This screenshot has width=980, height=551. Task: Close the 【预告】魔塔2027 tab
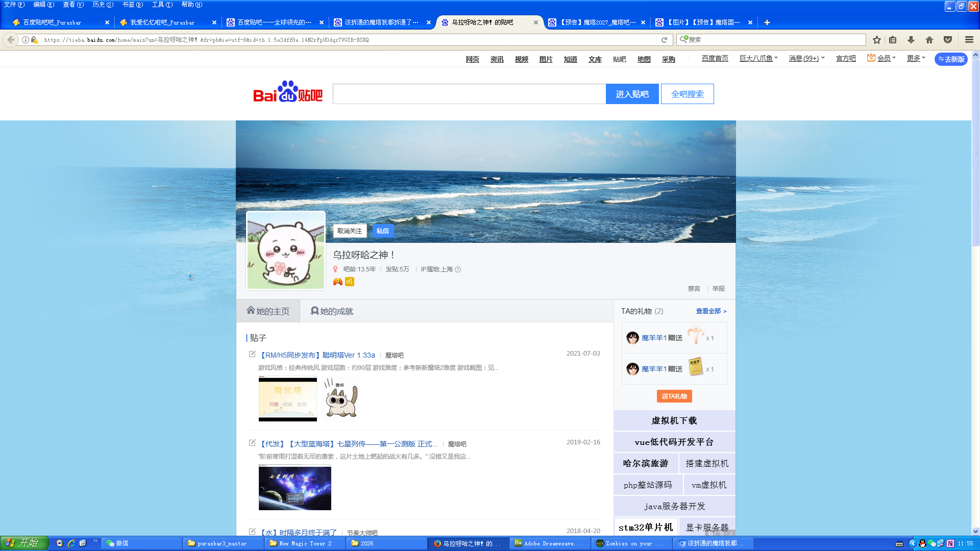coord(643,22)
